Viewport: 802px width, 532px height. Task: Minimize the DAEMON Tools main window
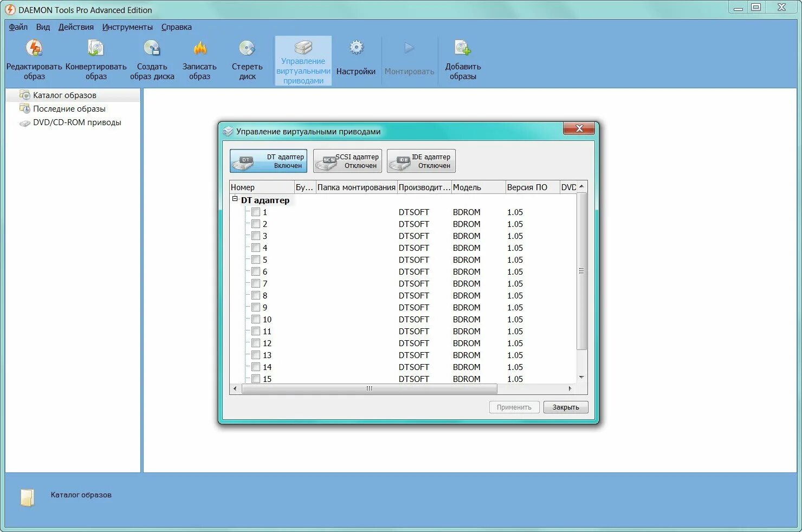click(738, 7)
